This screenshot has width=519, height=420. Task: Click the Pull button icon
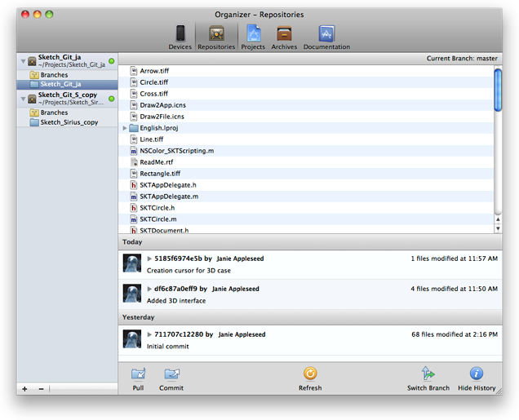(138, 374)
